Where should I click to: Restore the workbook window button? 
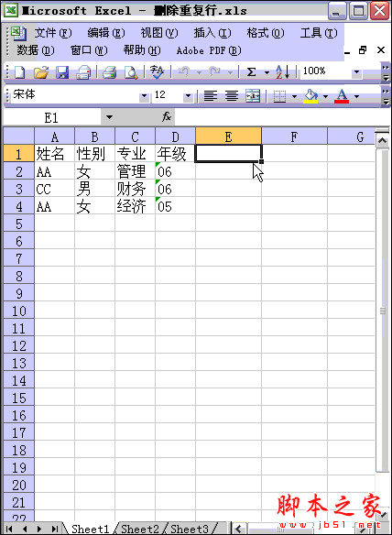click(x=363, y=50)
